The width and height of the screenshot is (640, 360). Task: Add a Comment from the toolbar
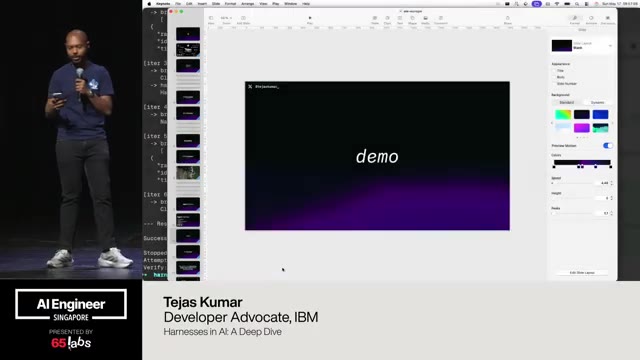coord(441,20)
